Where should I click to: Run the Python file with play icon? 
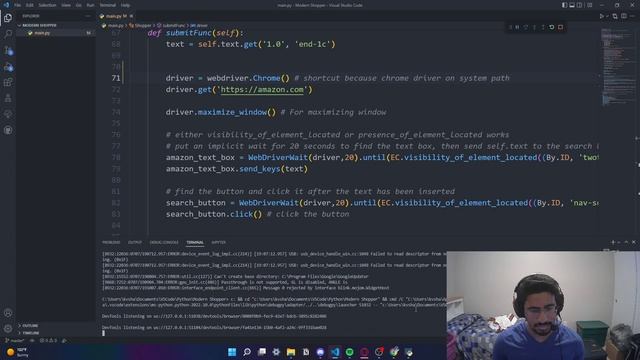click(602, 16)
